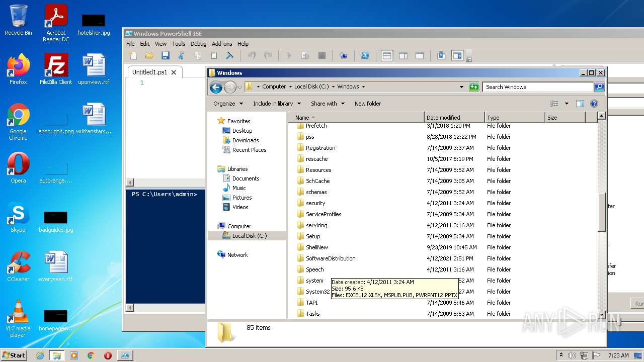Select the ServiceProfiles folder
644x362 pixels.
pyautogui.click(x=324, y=214)
